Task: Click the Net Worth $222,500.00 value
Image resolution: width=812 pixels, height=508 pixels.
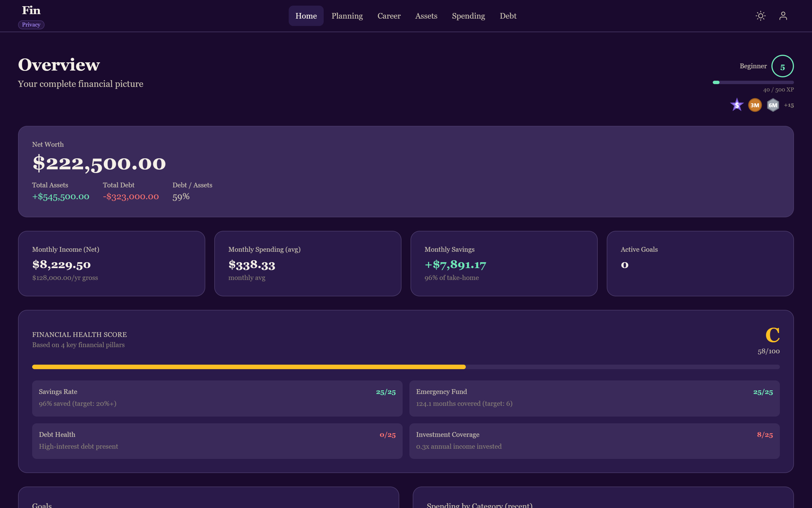Action: coord(99,164)
